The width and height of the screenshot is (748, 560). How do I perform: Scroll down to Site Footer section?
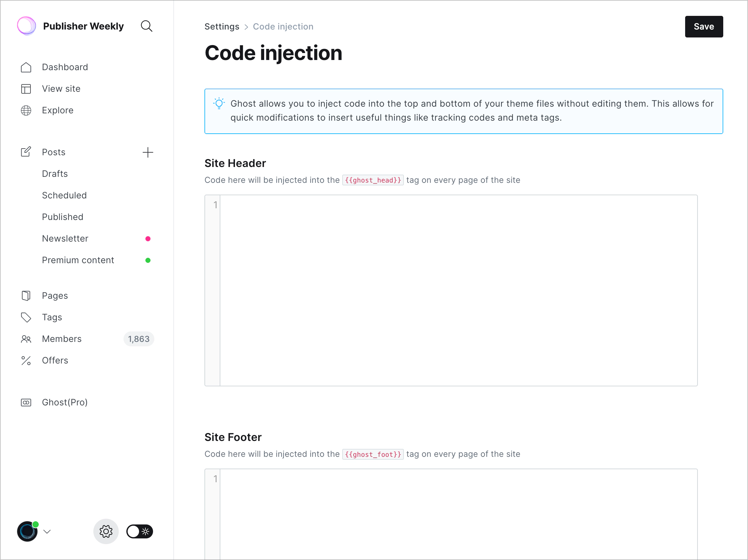[x=233, y=437]
